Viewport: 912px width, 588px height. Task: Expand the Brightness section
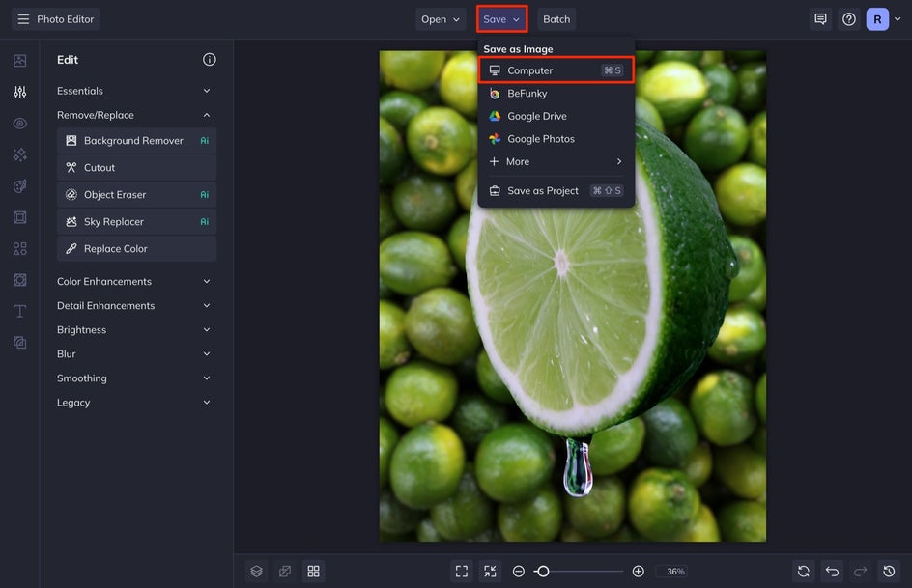(x=133, y=329)
